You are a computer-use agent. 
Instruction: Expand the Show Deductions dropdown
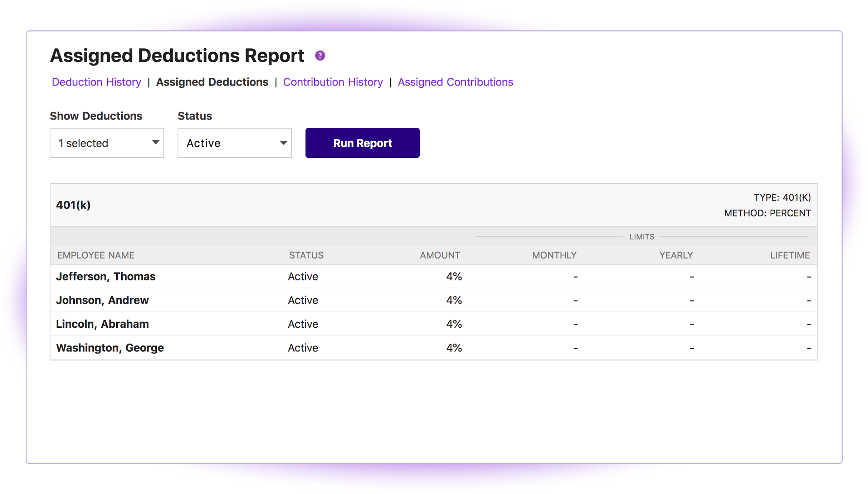pos(107,143)
